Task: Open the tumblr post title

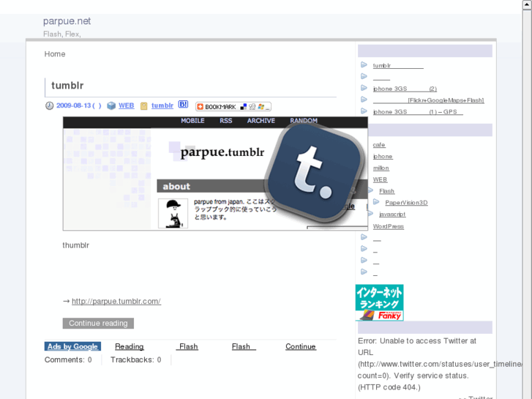Action: (67, 85)
